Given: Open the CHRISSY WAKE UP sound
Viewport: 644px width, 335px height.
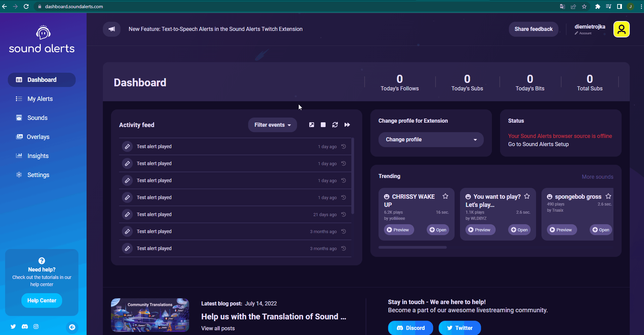Looking at the screenshot, I should pos(438,230).
